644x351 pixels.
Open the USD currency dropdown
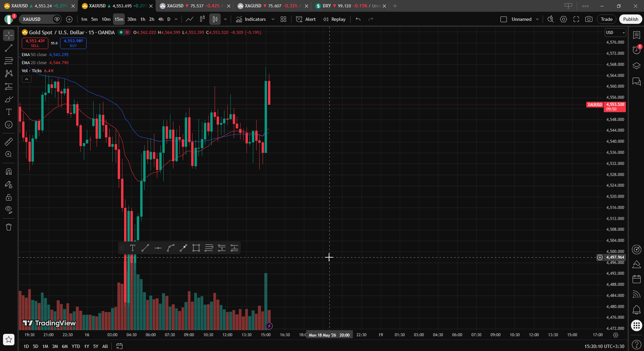pyautogui.click(x=615, y=33)
